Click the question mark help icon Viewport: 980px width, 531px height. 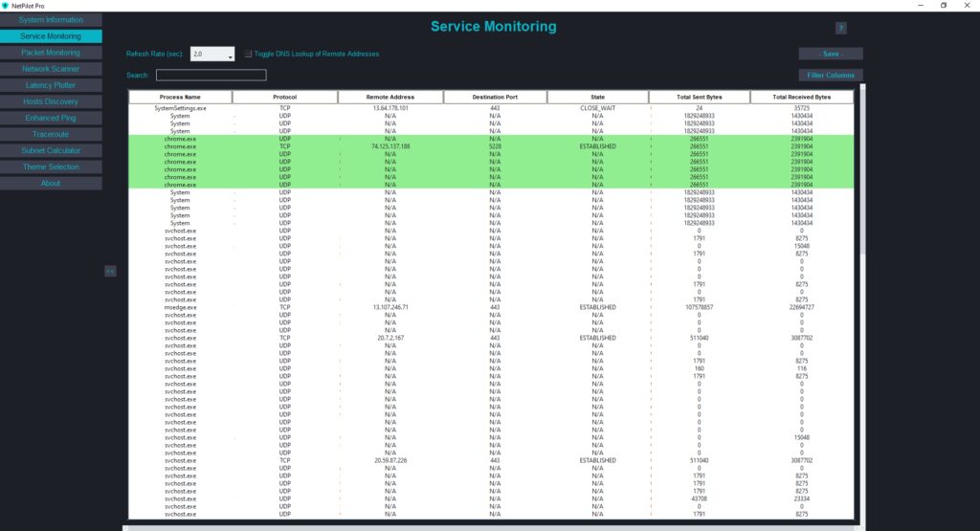pos(840,28)
